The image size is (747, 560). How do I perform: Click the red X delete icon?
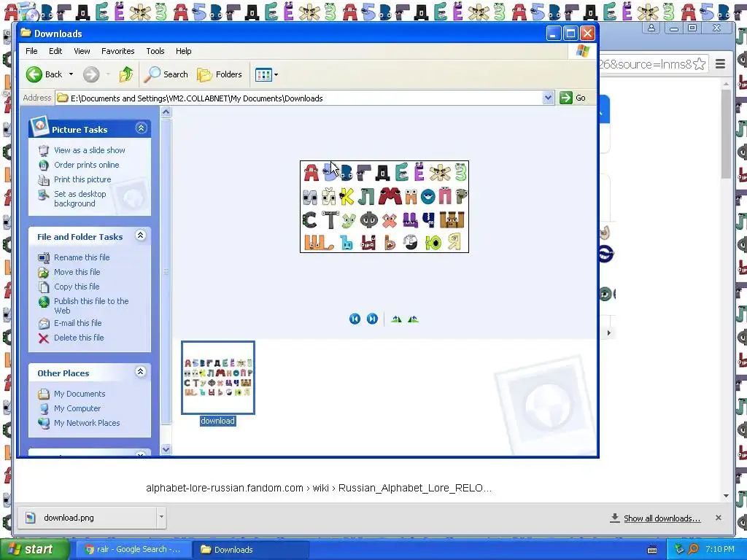(43, 338)
